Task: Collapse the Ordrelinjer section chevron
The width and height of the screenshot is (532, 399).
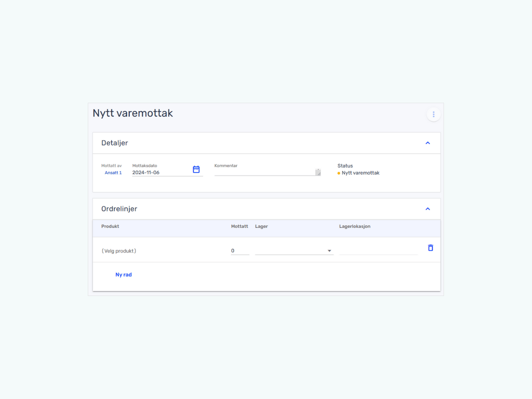Action: (x=428, y=209)
